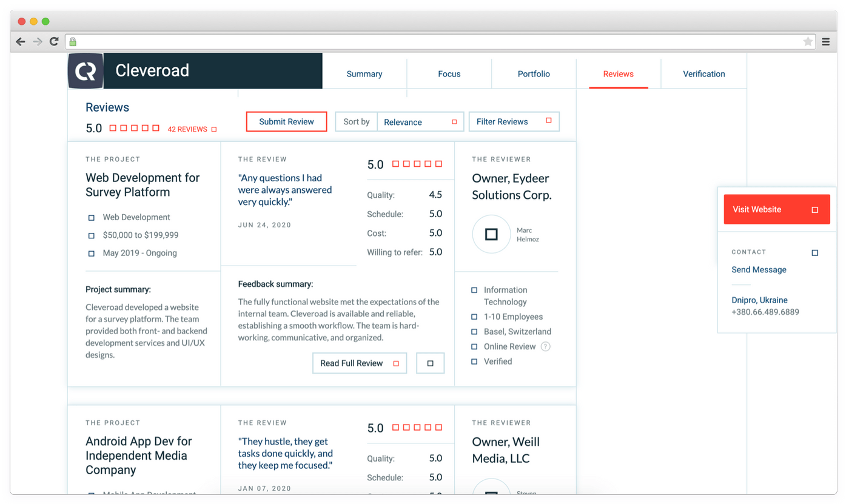Reload the page with refresh icon

point(54,41)
